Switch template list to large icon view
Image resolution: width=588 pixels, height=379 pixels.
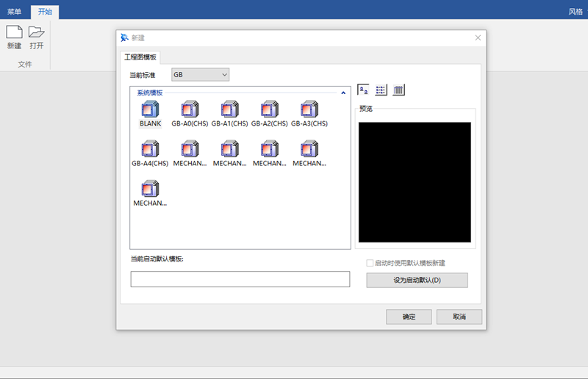(x=363, y=90)
